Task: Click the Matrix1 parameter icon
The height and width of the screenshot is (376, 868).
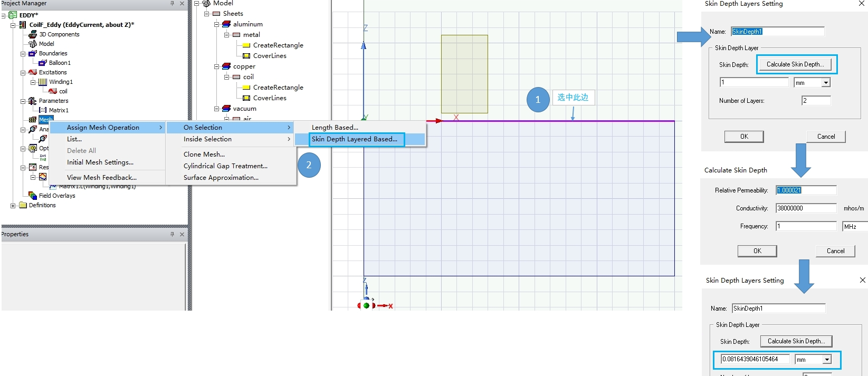Action: click(x=43, y=110)
